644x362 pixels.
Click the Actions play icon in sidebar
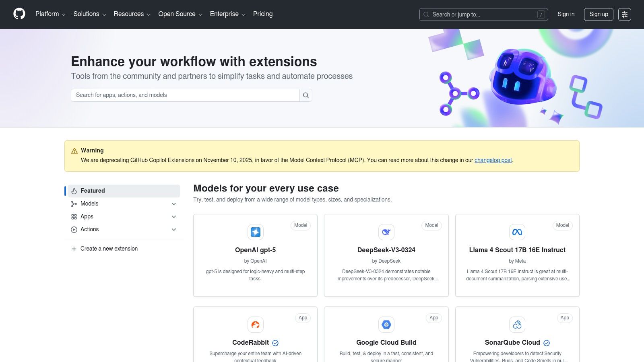(x=74, y=229)
